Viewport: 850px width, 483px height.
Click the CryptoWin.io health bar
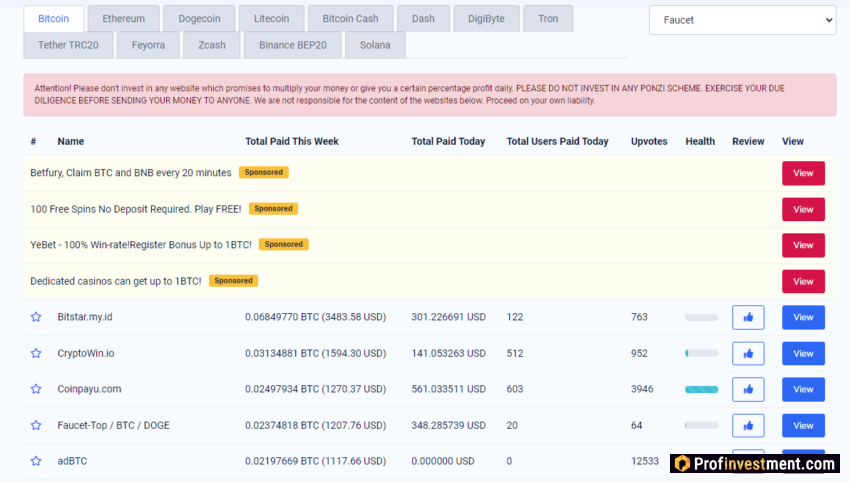[x=701, y=353]
